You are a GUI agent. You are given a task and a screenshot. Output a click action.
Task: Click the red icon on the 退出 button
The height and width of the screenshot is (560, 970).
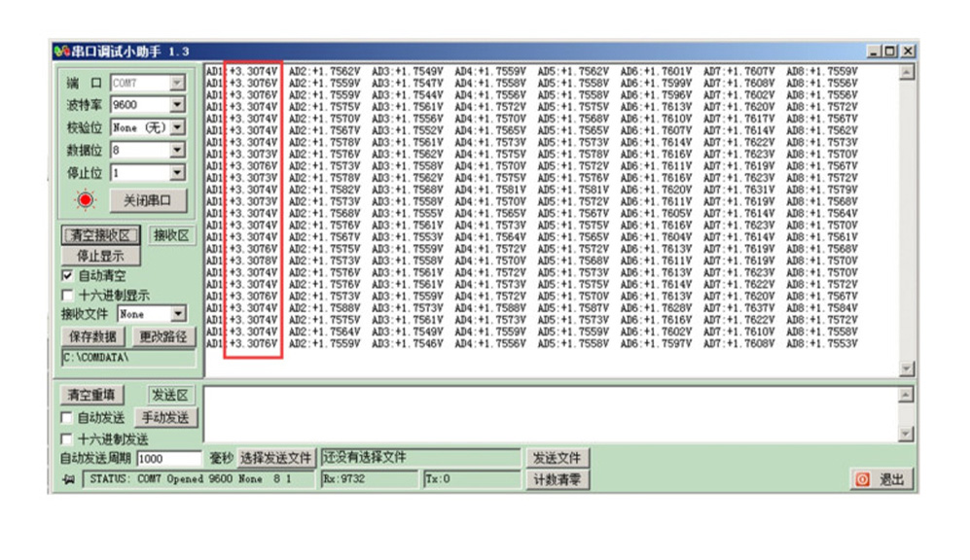[x=862, y=479]
